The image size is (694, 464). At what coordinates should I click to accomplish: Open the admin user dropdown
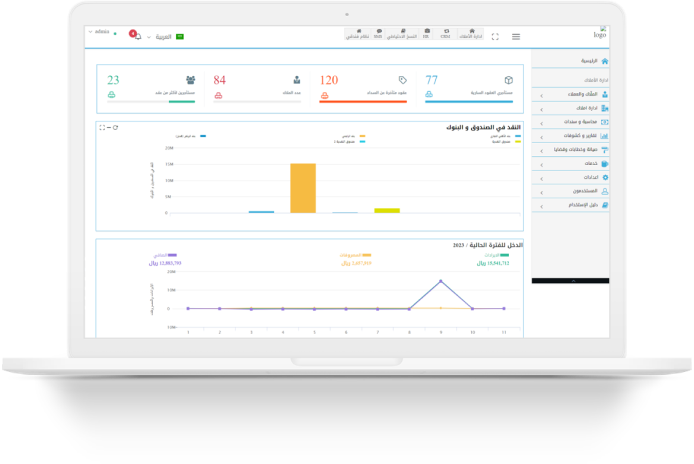(99, 32)
